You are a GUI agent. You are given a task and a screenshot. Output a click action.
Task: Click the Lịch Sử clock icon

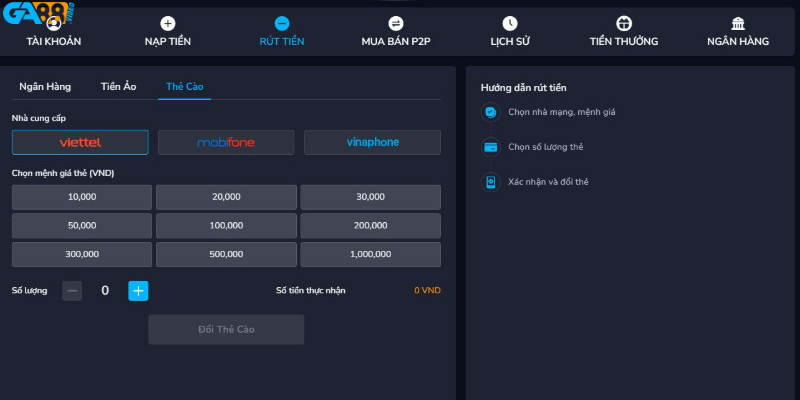(x=510, y=23)
